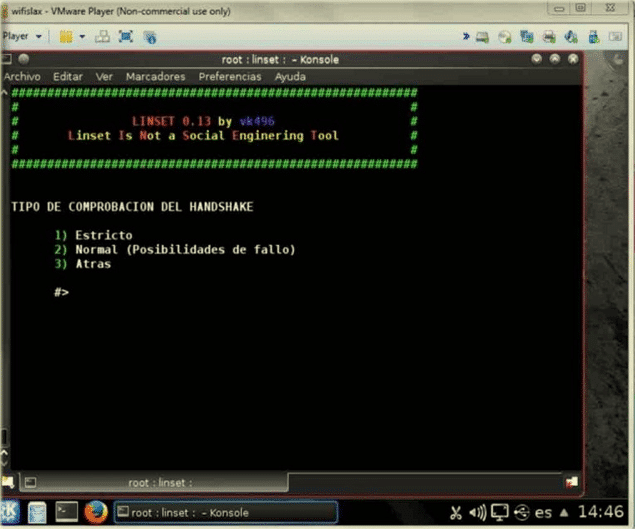Open the Editar menu
The height and width of the screenshot is (529, 635).
68,77
